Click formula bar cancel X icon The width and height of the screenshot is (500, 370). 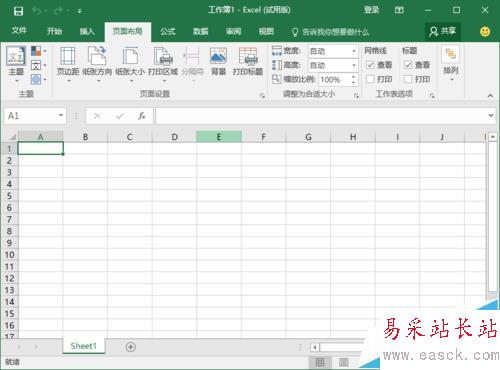tap(97, 116)
